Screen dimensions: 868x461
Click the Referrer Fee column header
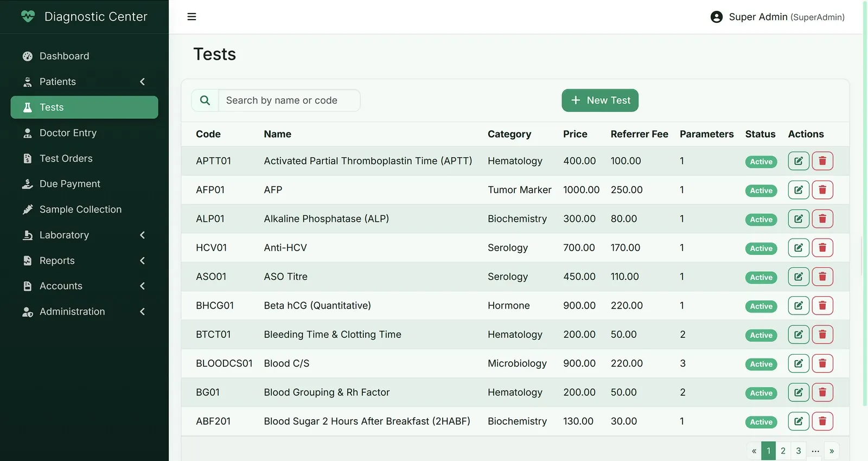point(639,134)
